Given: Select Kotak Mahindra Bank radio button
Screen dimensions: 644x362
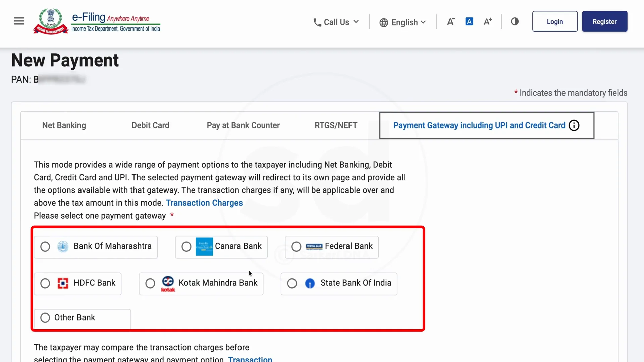Looking at the screenshot, I should click(x=150, y=283).
